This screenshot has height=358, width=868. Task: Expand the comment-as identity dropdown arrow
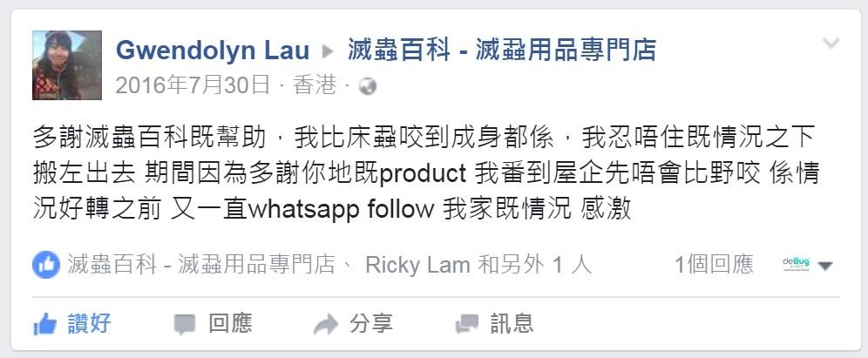pyautogui.click(x=824, y=267)
